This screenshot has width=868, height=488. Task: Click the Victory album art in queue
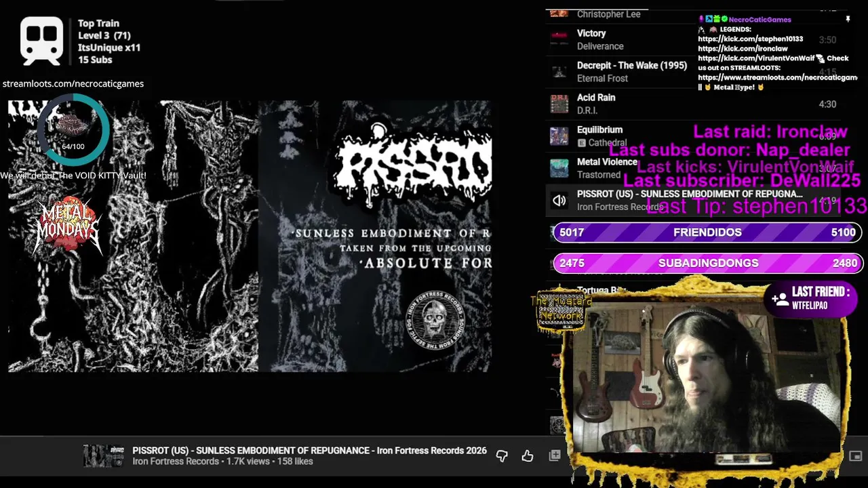(x=559, y=39)
